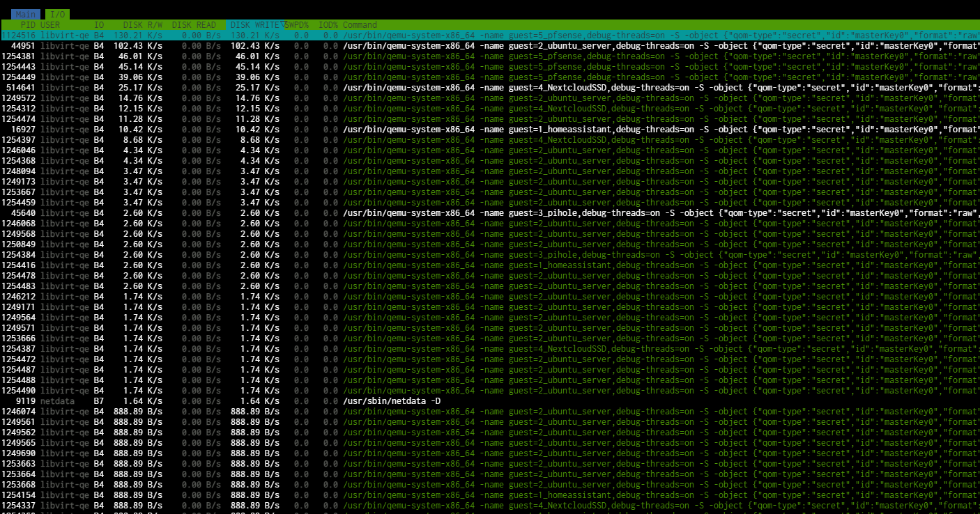Select process row PID 1254478
980x514 pixels.
pyautogui.click(x=490, y=276)
